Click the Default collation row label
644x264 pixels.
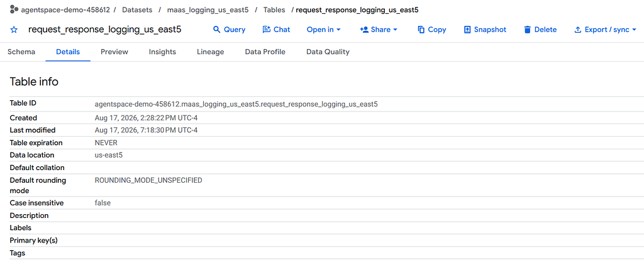37,168
